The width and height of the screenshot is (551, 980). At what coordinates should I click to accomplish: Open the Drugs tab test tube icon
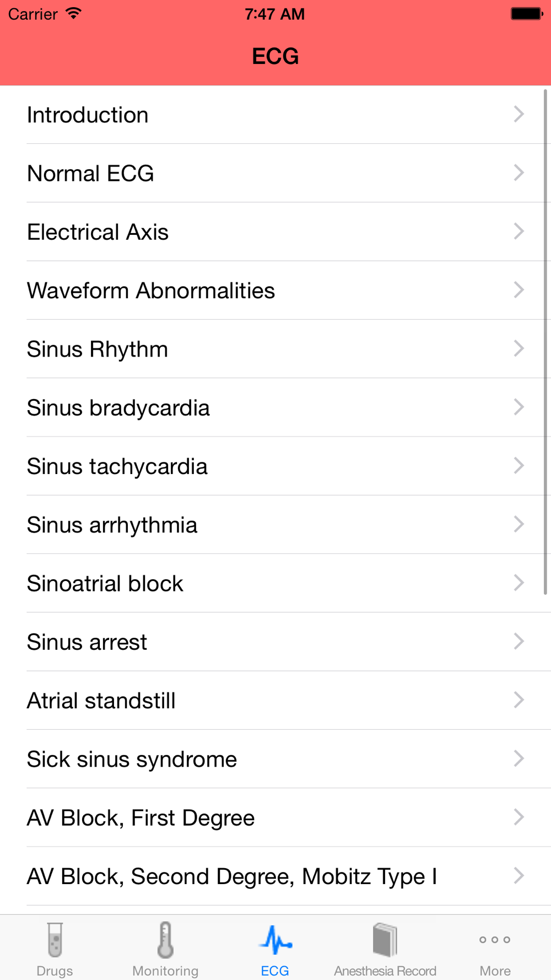55,940
